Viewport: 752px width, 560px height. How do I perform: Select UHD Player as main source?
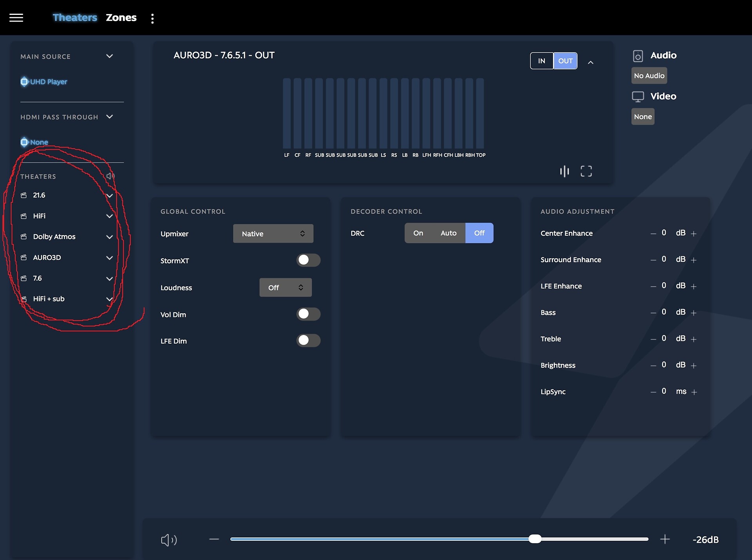click(x=44, y=82)
